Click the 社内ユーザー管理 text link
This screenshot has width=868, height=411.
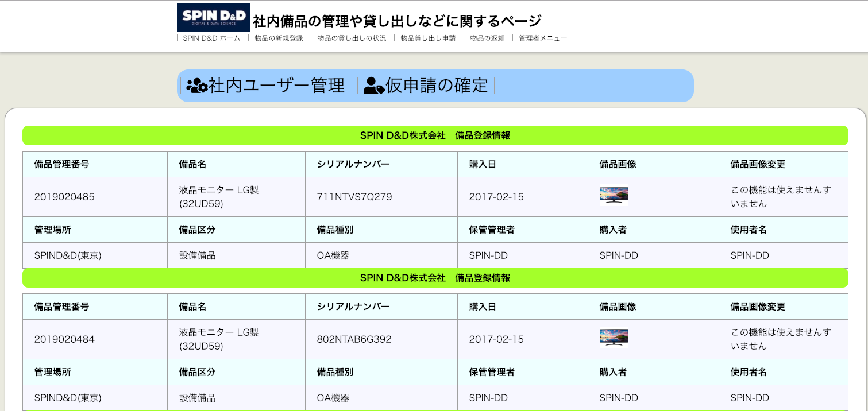click(x=276, y=86)
